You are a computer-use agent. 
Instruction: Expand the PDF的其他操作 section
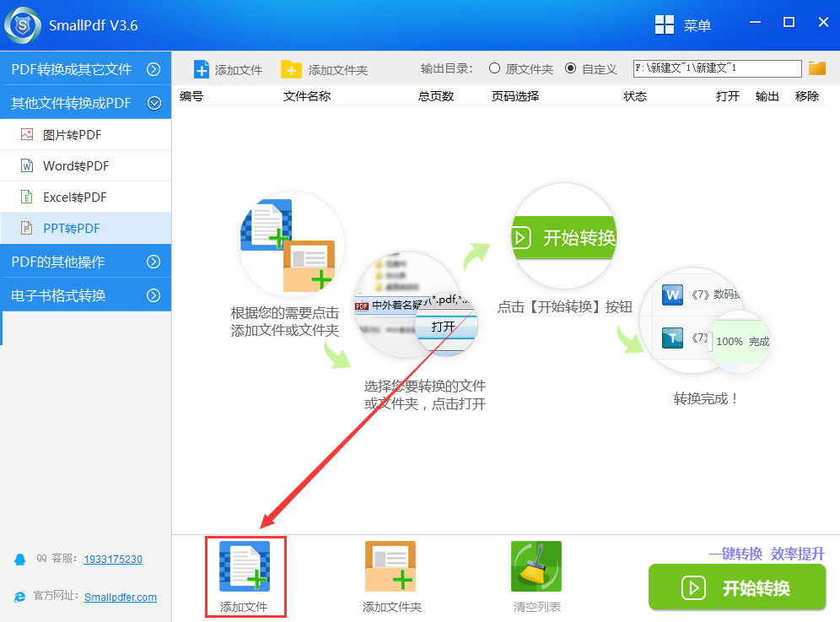86,261
